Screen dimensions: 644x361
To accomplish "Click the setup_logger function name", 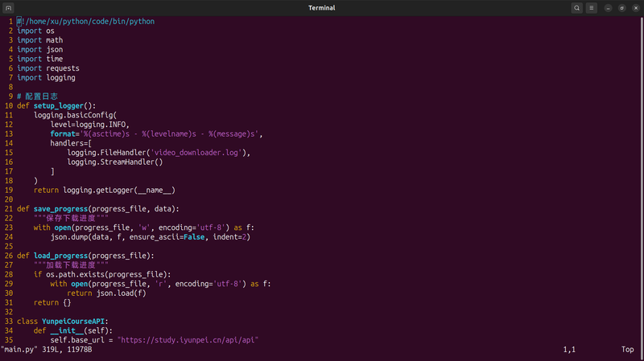I will click(59, 106).
